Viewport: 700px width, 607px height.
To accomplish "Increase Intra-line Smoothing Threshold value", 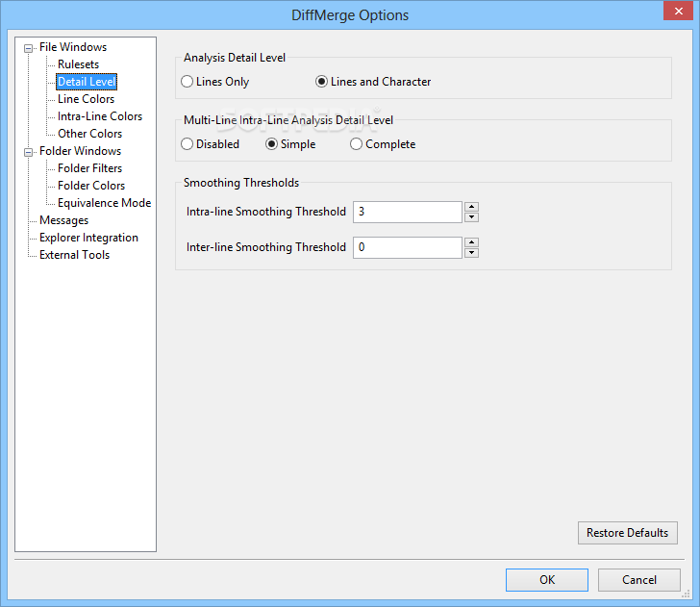I will point(471,207).
